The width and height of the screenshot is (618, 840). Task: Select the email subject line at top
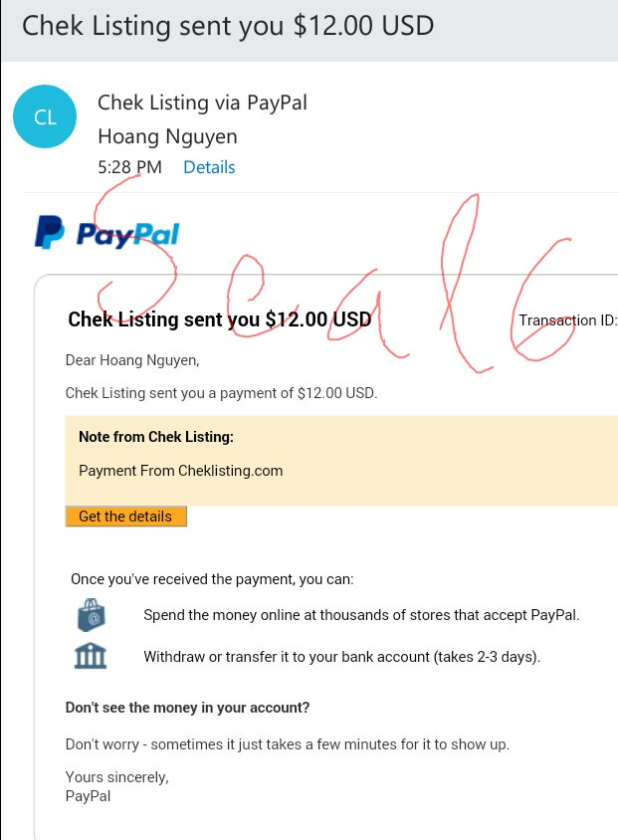[228, 26]
